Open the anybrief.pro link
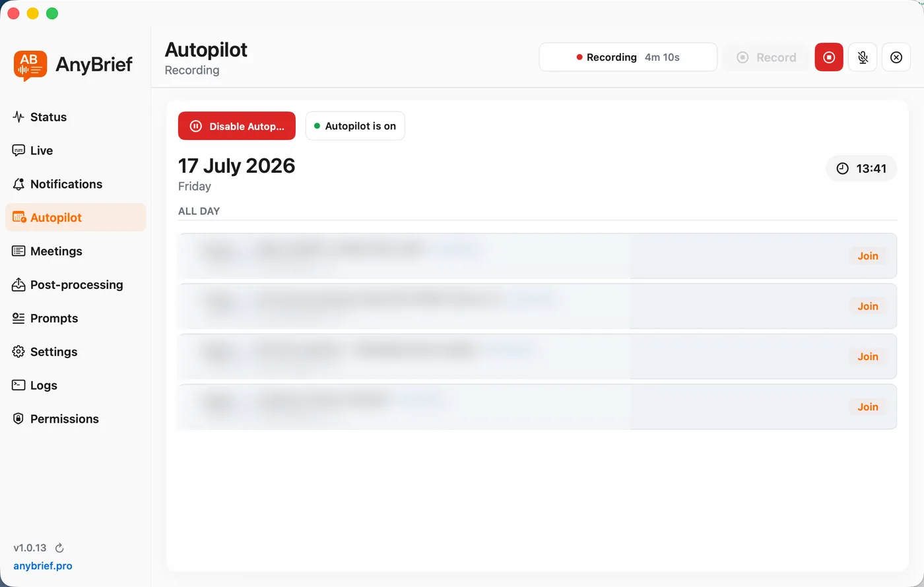924x587 pixels. (43, 566)
